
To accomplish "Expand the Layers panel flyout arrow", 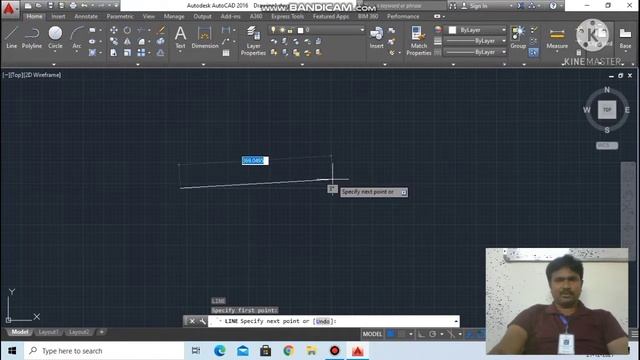I will click(302, 64).
